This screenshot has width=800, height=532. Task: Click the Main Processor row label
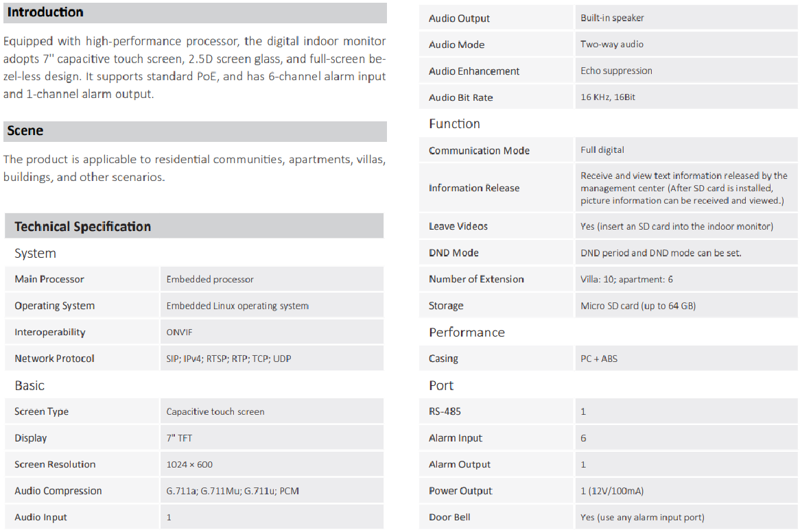49,280
